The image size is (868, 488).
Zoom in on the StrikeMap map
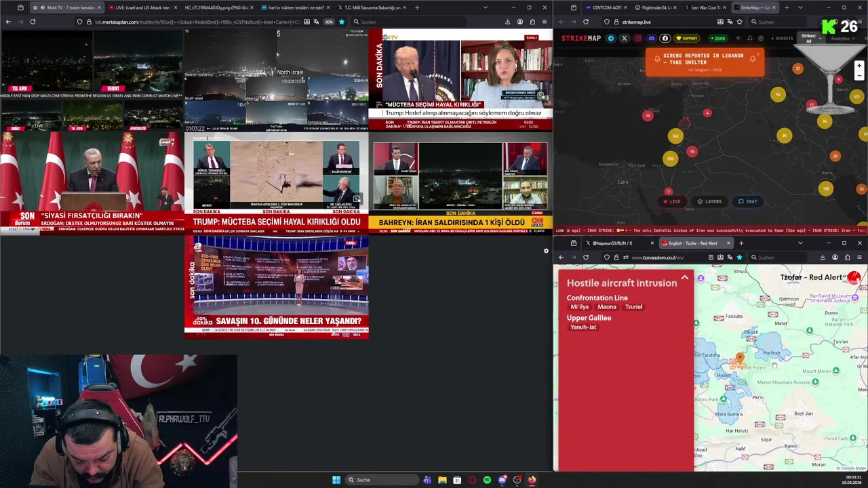[x=859, y=66]
